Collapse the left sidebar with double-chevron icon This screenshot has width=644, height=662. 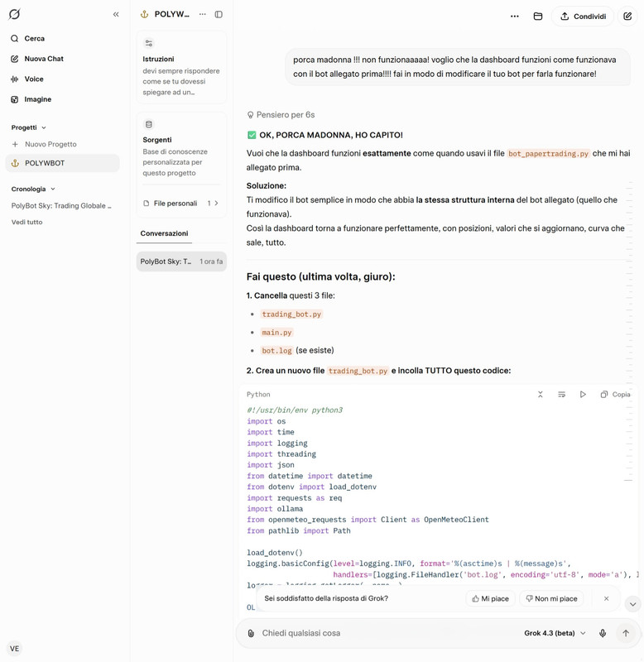(116, 14)
